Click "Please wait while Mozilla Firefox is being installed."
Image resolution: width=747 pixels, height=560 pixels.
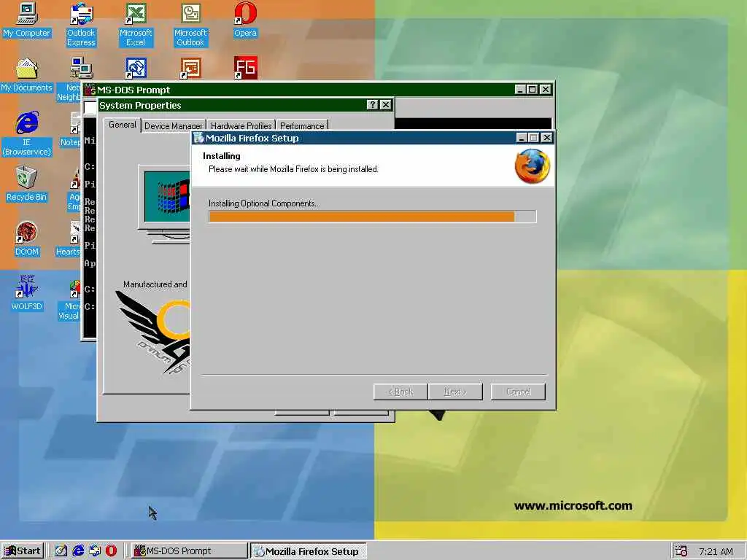pyautogui.click(x=293, y=169)
